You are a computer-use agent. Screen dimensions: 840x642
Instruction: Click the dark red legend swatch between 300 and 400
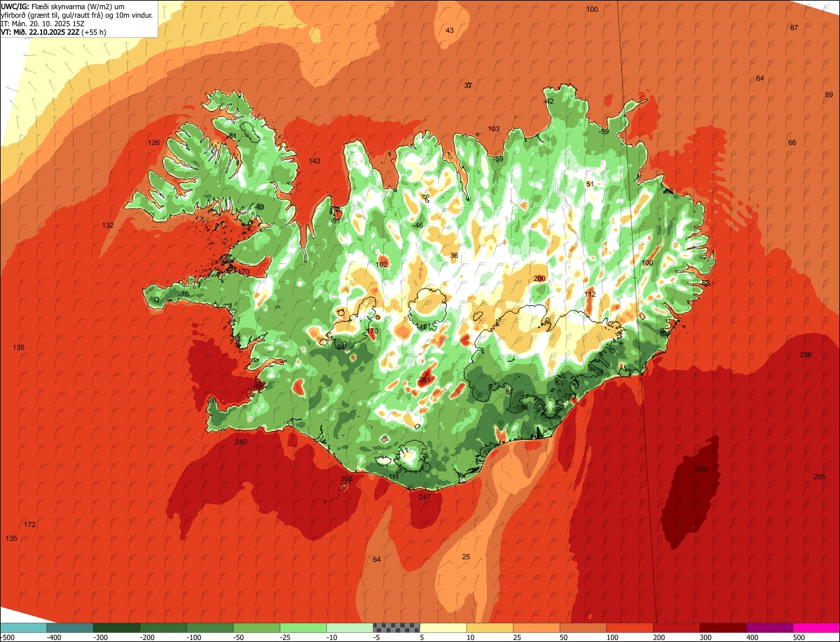click(723, 628)
